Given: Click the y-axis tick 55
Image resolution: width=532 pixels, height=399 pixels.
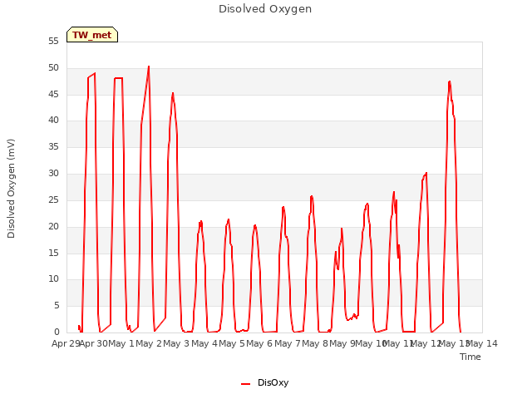Looking at the screenshot, I should pyautogui.click(x=53, y=42).
